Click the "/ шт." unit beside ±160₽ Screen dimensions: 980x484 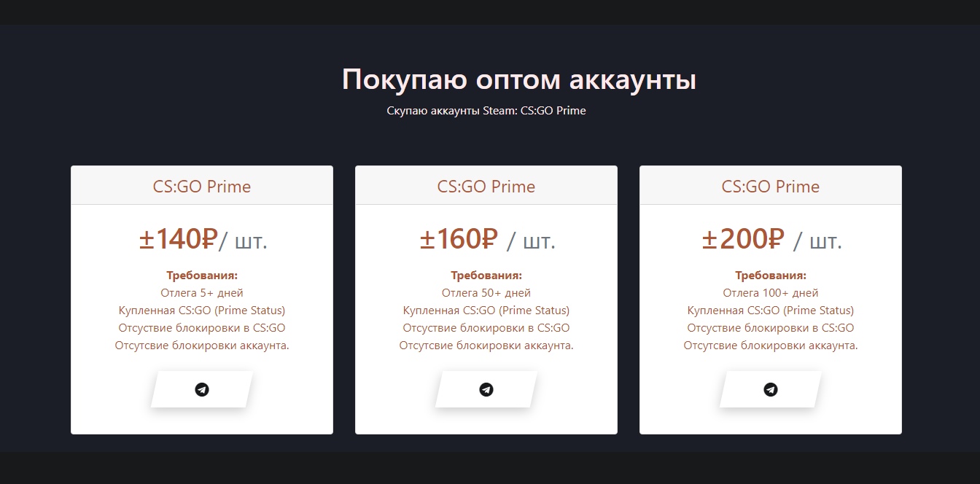coord(532,241)
